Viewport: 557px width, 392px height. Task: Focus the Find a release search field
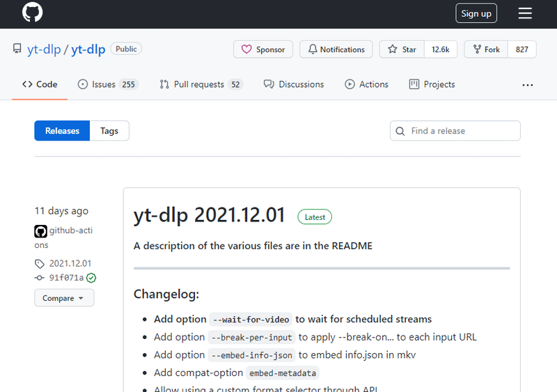click(x=455, y=131)
